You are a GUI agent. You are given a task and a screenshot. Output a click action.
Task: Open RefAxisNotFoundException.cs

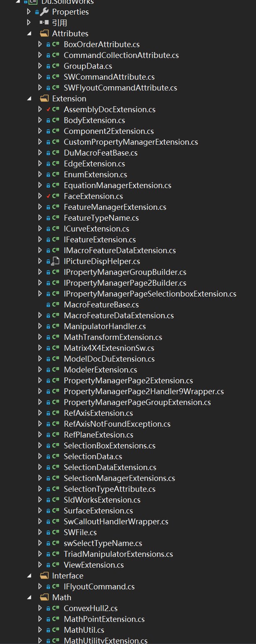pyautogui.click(x=117, y=424)
